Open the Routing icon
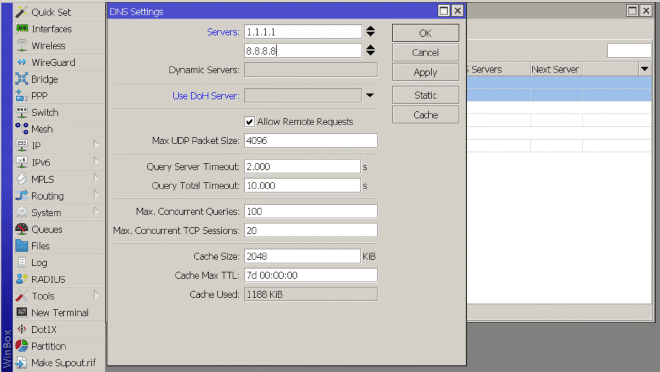This screenshot has width=660, height=372. click(x=21, y=196)
